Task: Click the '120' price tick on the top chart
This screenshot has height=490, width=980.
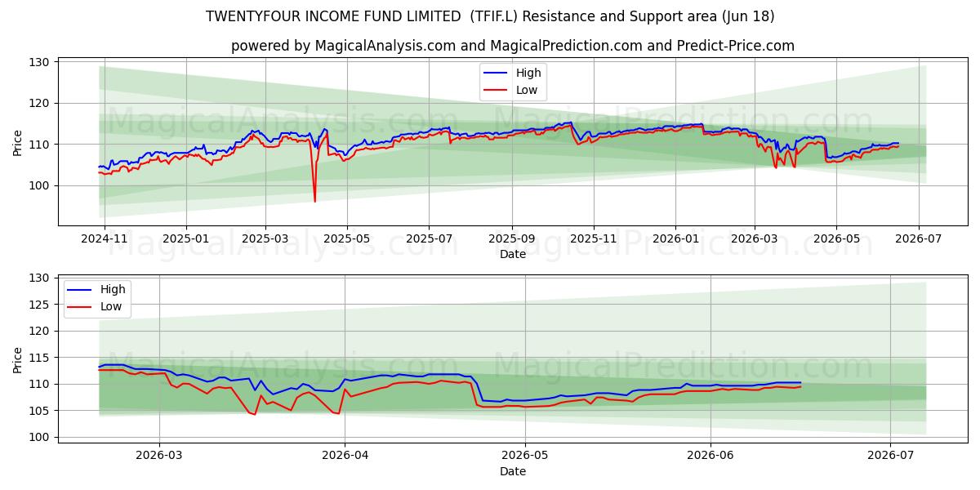Action: pyautogui.click(x=41, y=103)
